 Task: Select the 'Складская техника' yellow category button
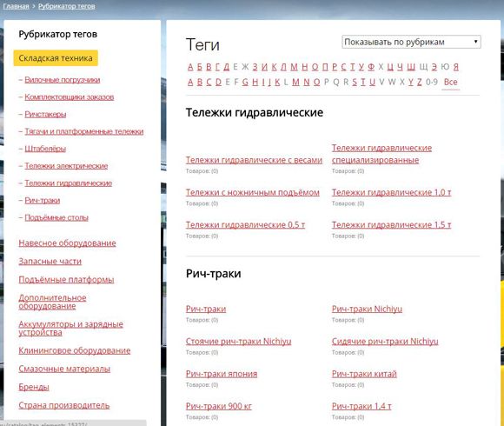pyautogui.click(x=56, y=58)
